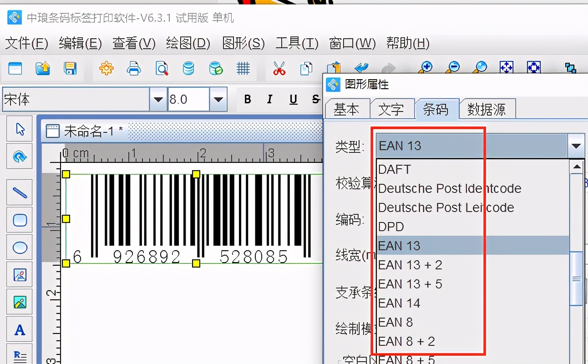Open the 类型 barcode type dropdown
This screenshot has width=588, height=364.
point(576,146)
